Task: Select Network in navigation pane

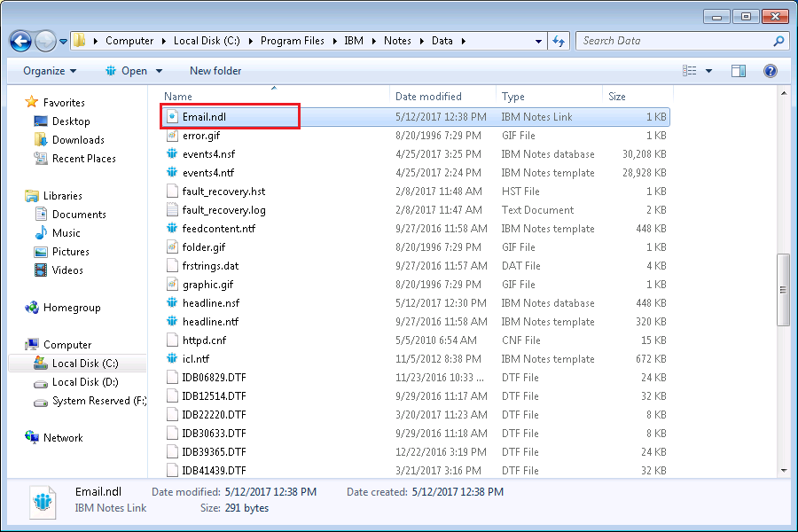Action: [x=63, y=438]
